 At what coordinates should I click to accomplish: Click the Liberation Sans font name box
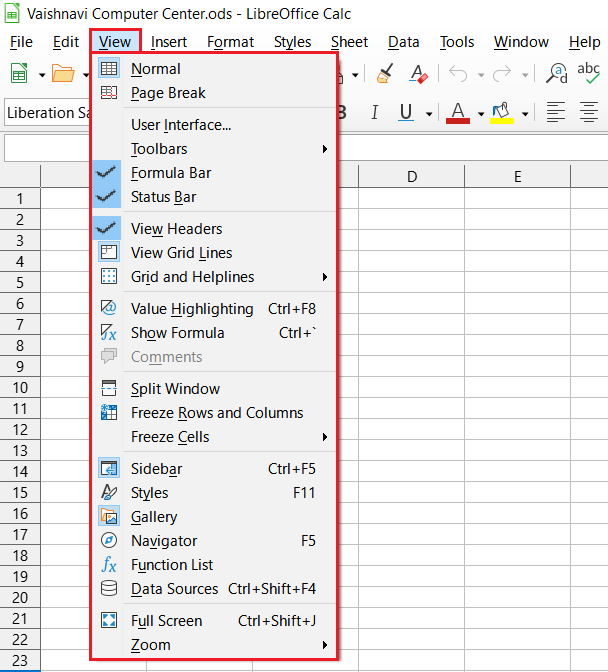(48, 113)
